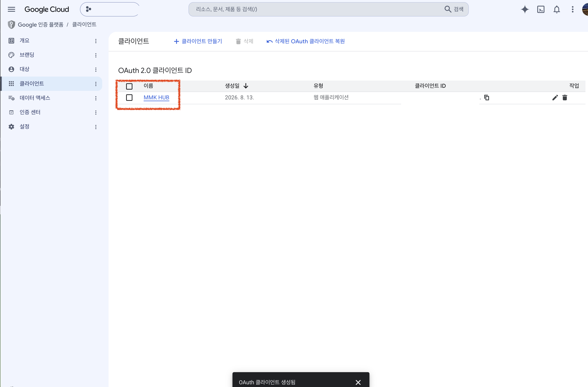The width and height of the screenshot is (588, 387).
Task: Click the 웹 애플리케이션 type cell
Action: click(331, 97)
